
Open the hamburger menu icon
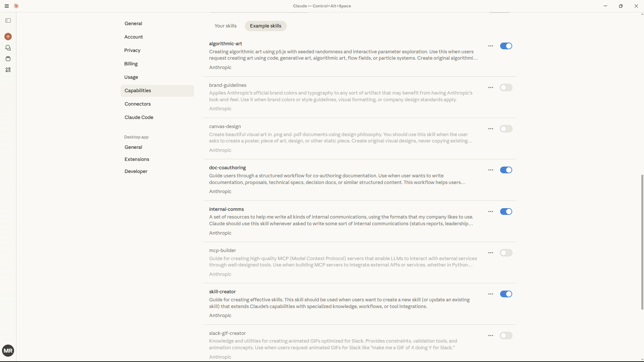[6, 6]
